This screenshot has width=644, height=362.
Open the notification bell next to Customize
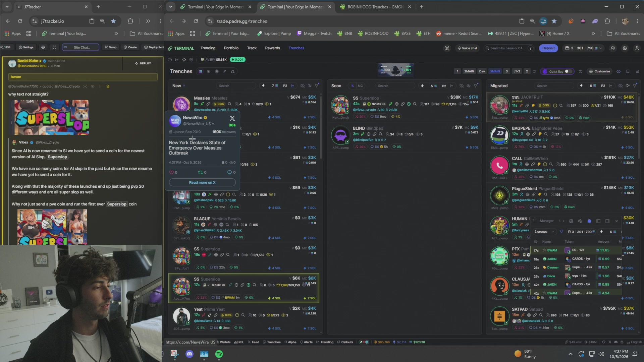[638, 71]
